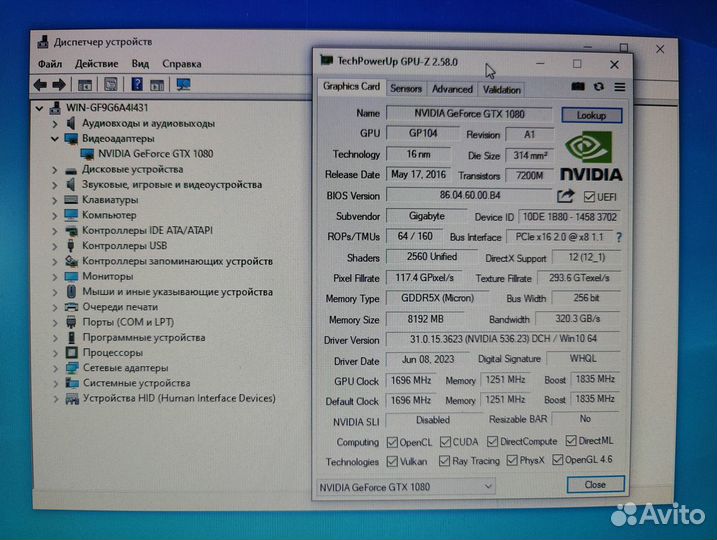The width and height of the screenshot is (717, 540).
Task: Click the Back arrow in Device Manager toolbar
Action: click(40, 85)
